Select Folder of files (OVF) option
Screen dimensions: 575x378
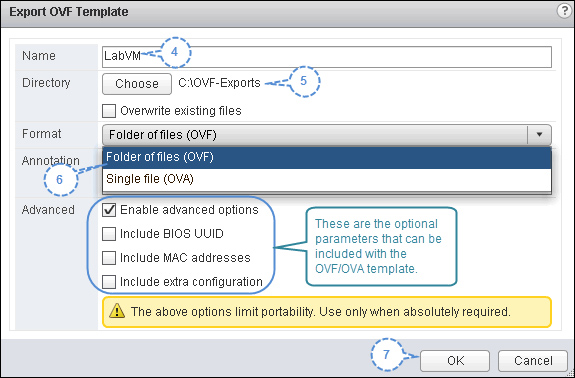(327, 157)
